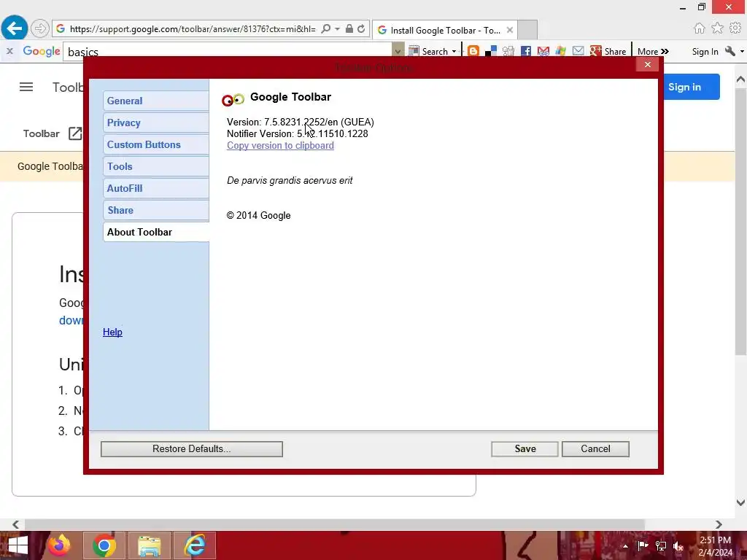Click the horizontal scroll right arrow
The width and height of the screenshot is (747, 560).
click(x=719, y=524)
